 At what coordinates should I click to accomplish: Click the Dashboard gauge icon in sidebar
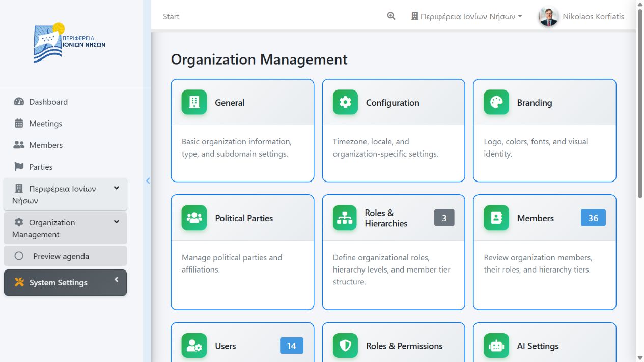(x=19, y=102)
